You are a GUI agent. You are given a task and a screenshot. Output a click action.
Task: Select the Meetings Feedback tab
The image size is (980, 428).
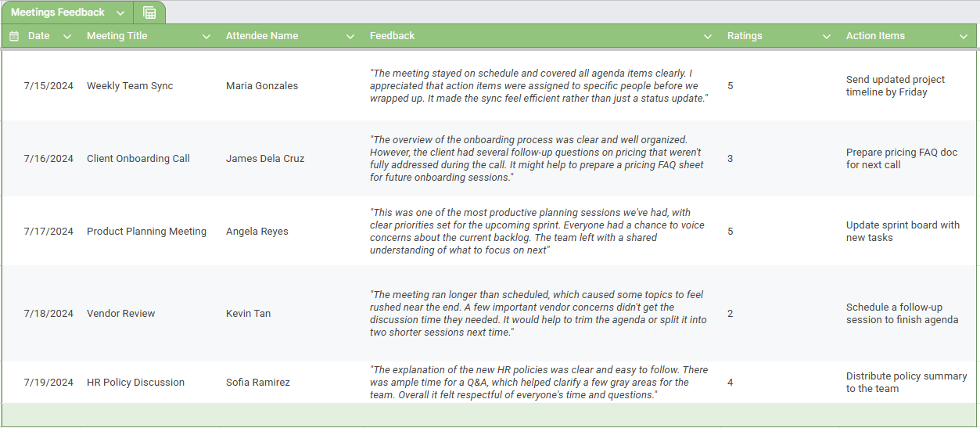[x=58, y=13]
